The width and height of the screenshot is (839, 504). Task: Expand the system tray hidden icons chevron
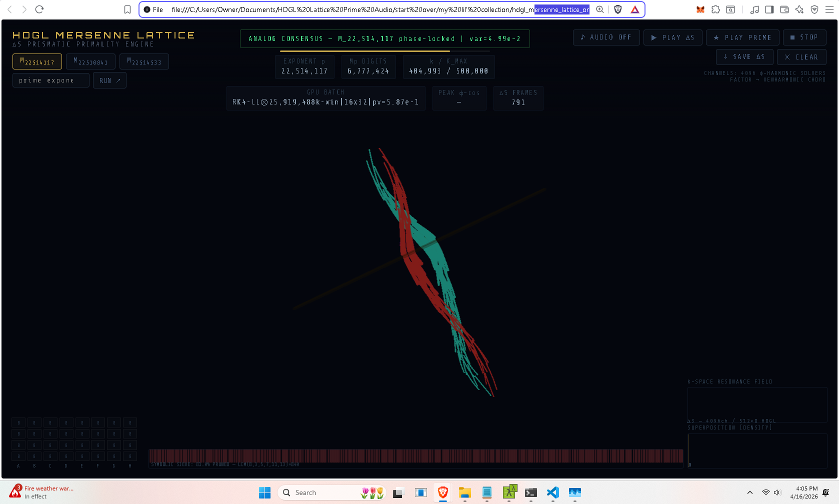point(749,492)
